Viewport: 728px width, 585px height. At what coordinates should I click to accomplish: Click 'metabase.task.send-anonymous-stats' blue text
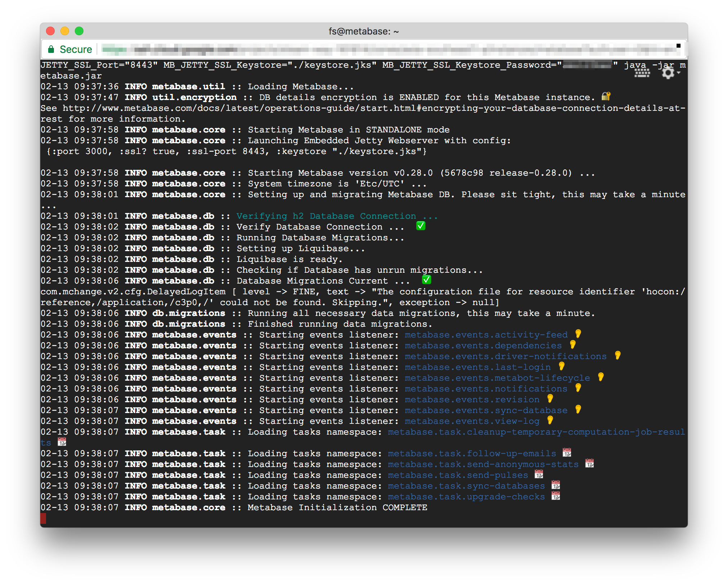[483, 464]
